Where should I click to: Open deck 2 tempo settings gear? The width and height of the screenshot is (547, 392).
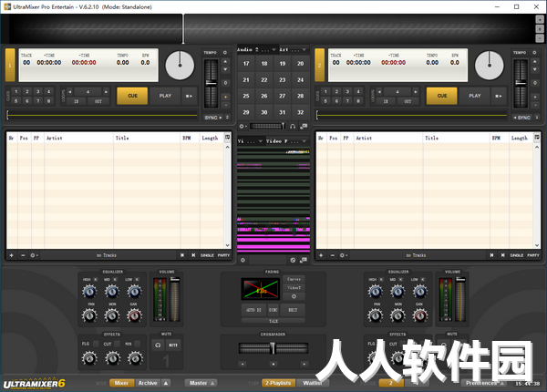click(x=534, y=52)
